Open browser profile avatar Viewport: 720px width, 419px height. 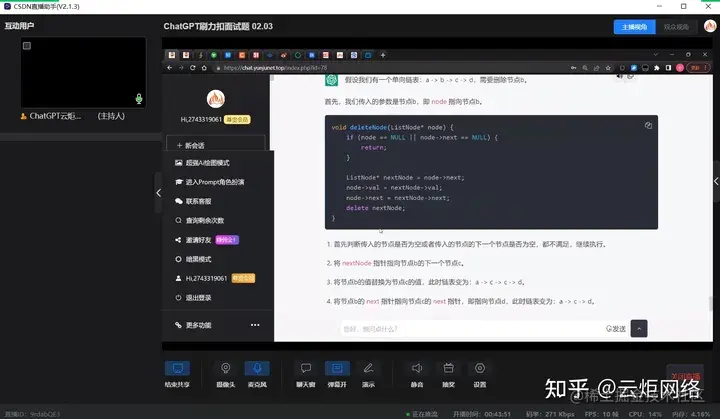(x=680, y=68)
